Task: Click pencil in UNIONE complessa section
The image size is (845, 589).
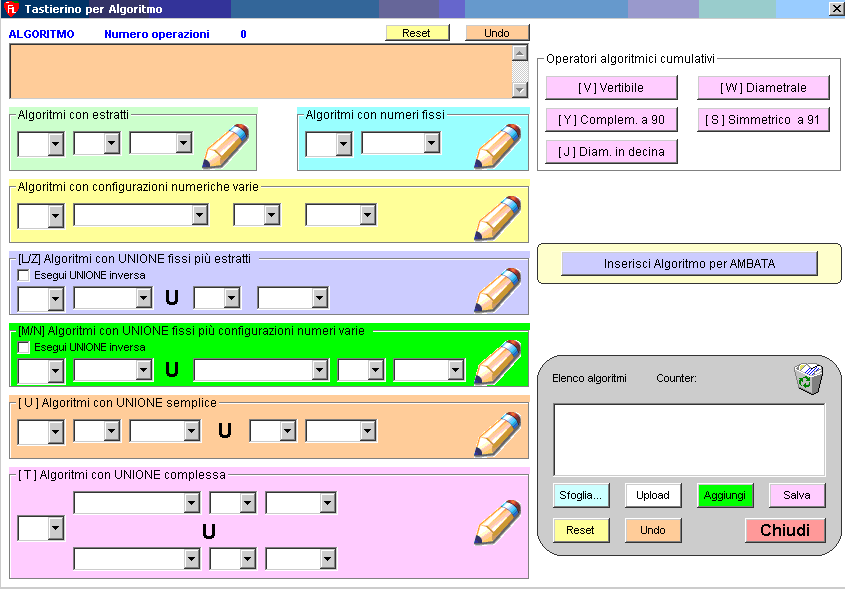Action: coord(498,522)
